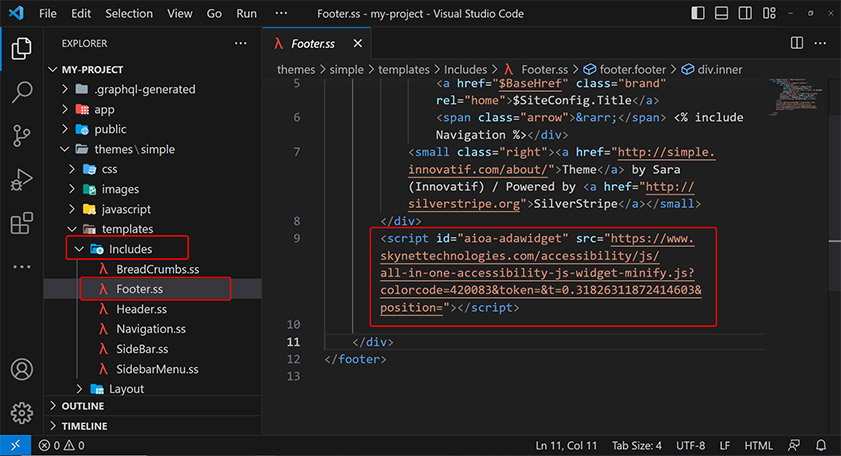Click the footer.footer breadcrumb symbol

click(x=625, y=70)
